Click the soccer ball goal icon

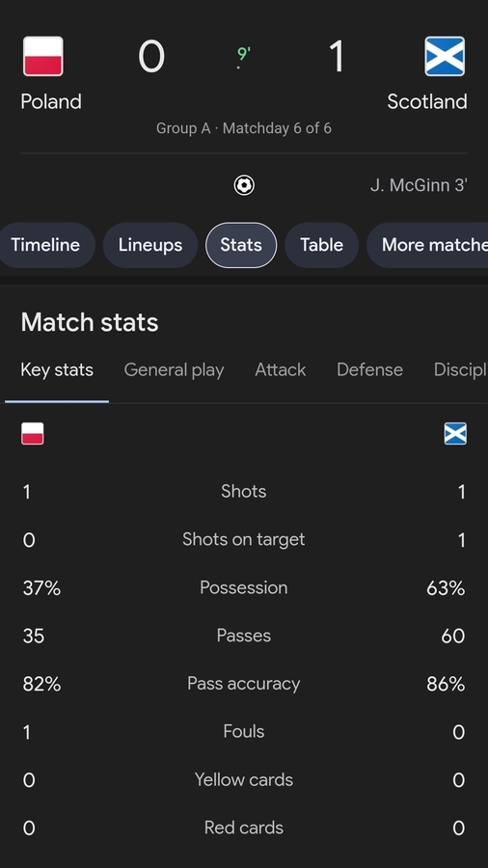click(x=244, y=185)
